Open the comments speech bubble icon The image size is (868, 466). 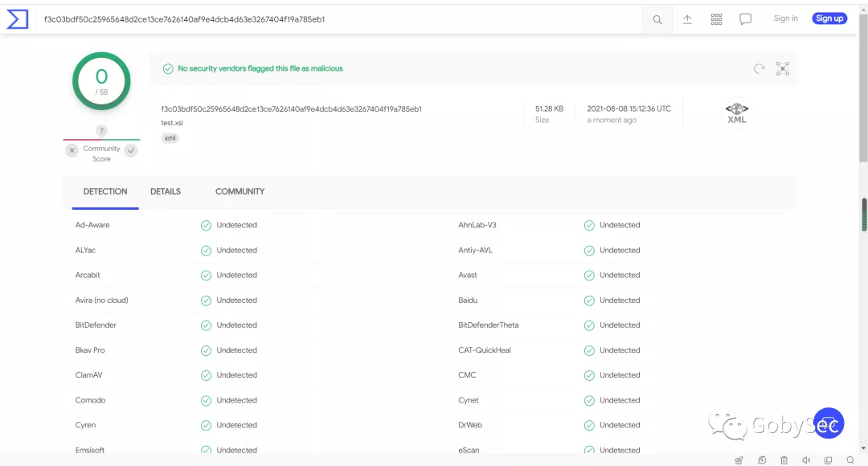(746, 19)
